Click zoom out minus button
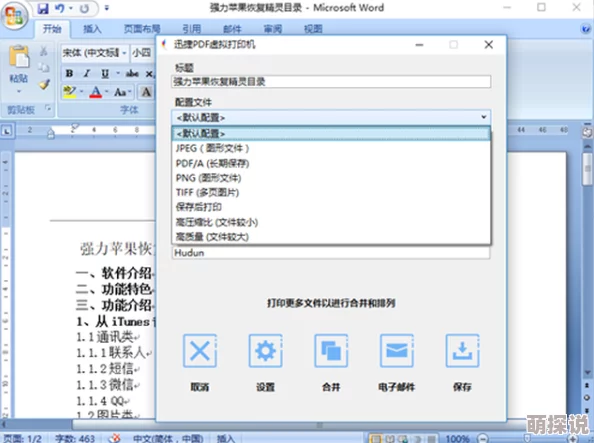The height and width of the screenshot is (443, 594). tap(483, 438)
